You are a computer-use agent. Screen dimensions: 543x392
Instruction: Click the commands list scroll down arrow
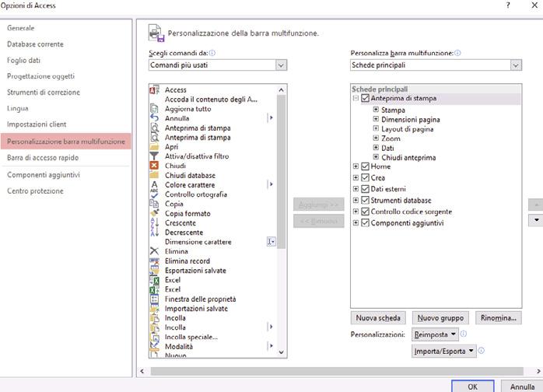(281, 352)
